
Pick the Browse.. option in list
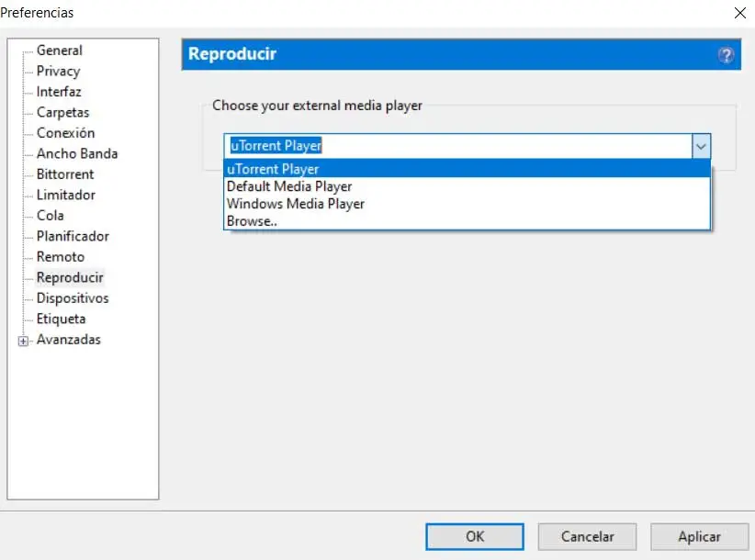[x=468, y=221]
